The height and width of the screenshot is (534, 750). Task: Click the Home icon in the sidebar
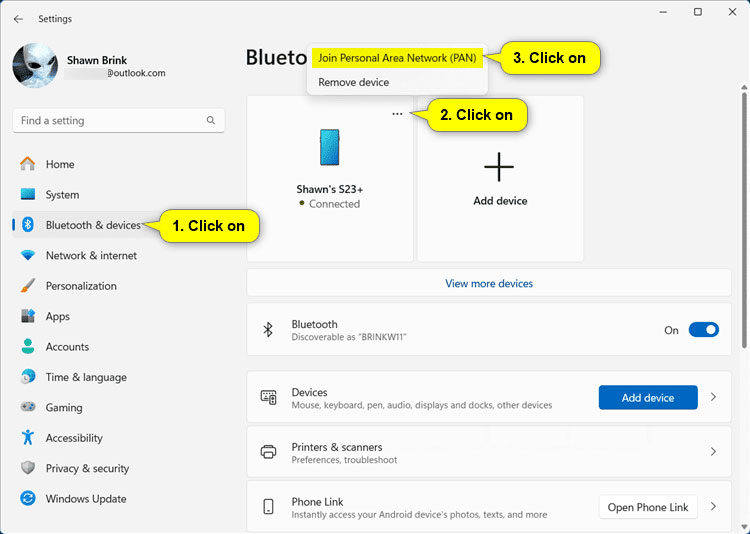(28, 164)
